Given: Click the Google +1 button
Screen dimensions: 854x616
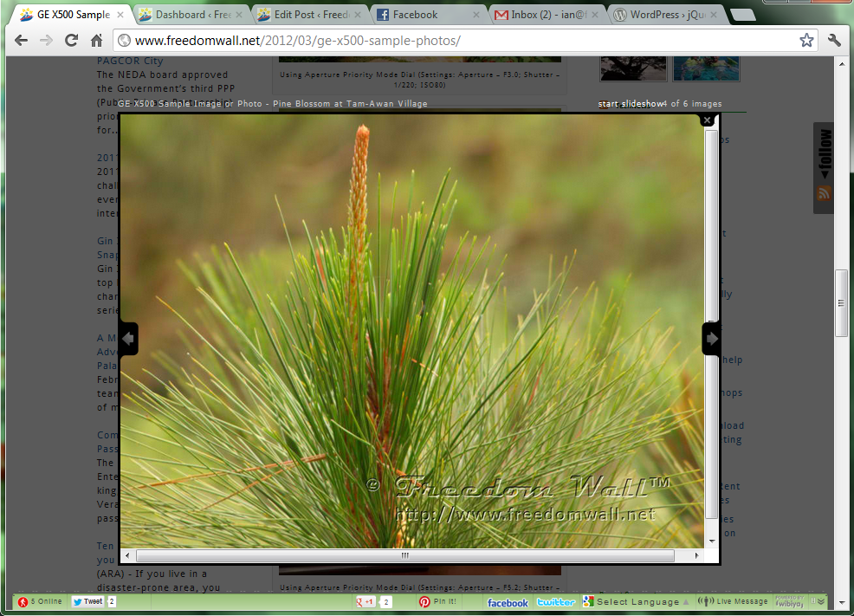Looking at the screenshot, I should point(366,602).
